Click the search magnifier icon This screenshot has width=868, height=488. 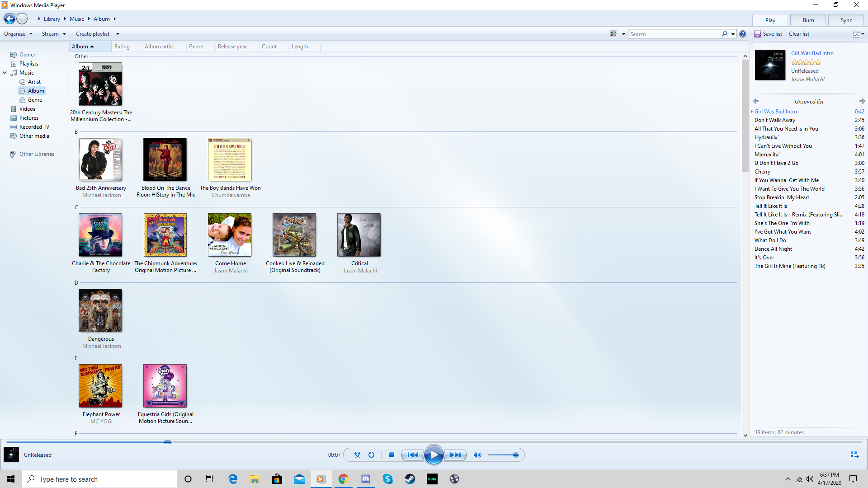724,34
